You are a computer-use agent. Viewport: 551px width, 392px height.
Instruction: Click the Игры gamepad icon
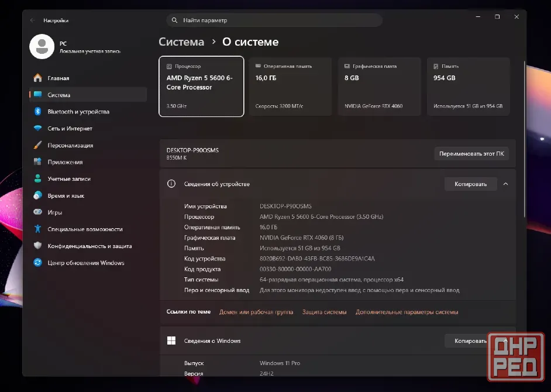[37, 212]
